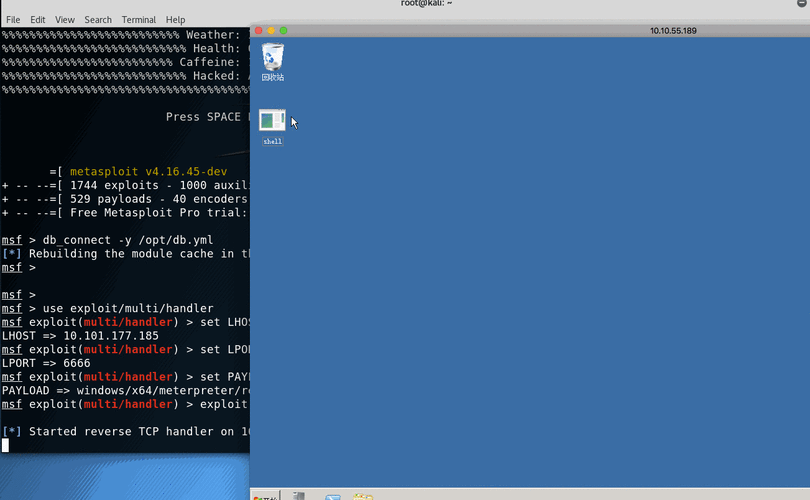Click the 'Started reverse TCP handler' line

pyautogui.click(x=126, y=432)
